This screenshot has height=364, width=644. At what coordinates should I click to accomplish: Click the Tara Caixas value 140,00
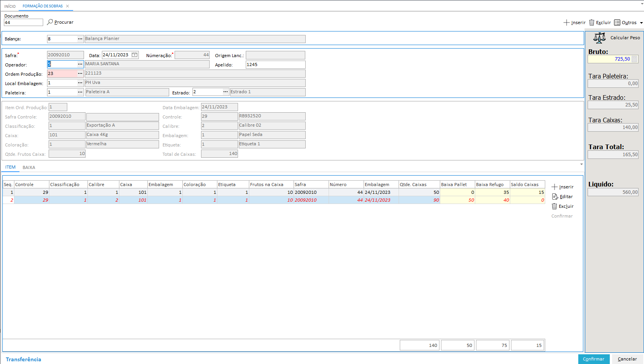(613, 127)
